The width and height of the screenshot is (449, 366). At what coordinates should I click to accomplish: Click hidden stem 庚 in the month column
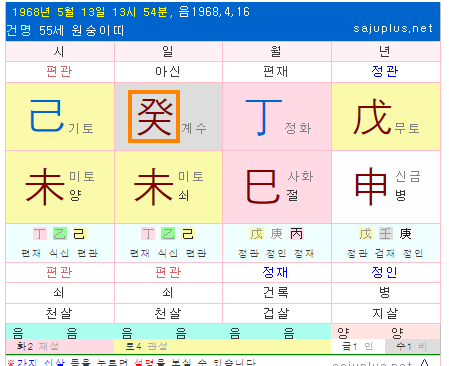tap(276, 234)
